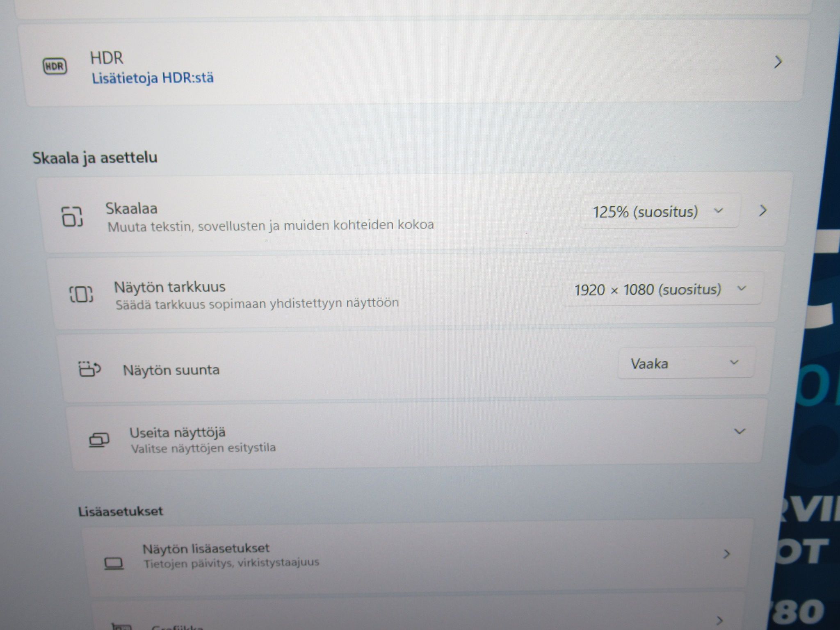Screen dimensions: 840x630
Task: Open Näytön lisäasetukset via its chevron
Action: click(726, 554)
